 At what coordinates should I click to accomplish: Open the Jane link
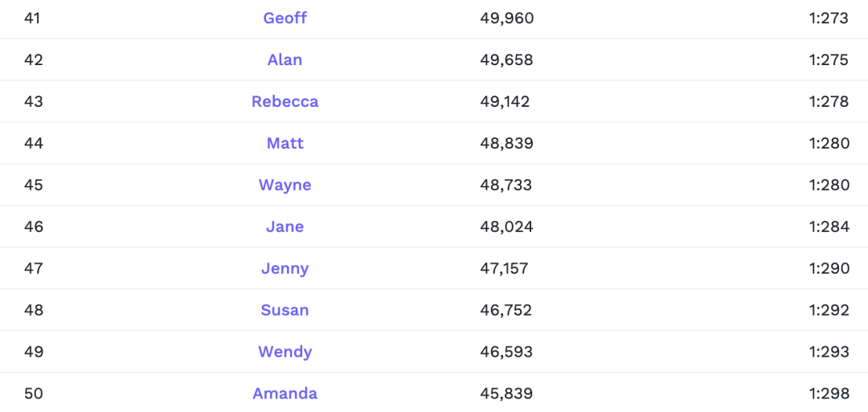(x=285, y=226)
